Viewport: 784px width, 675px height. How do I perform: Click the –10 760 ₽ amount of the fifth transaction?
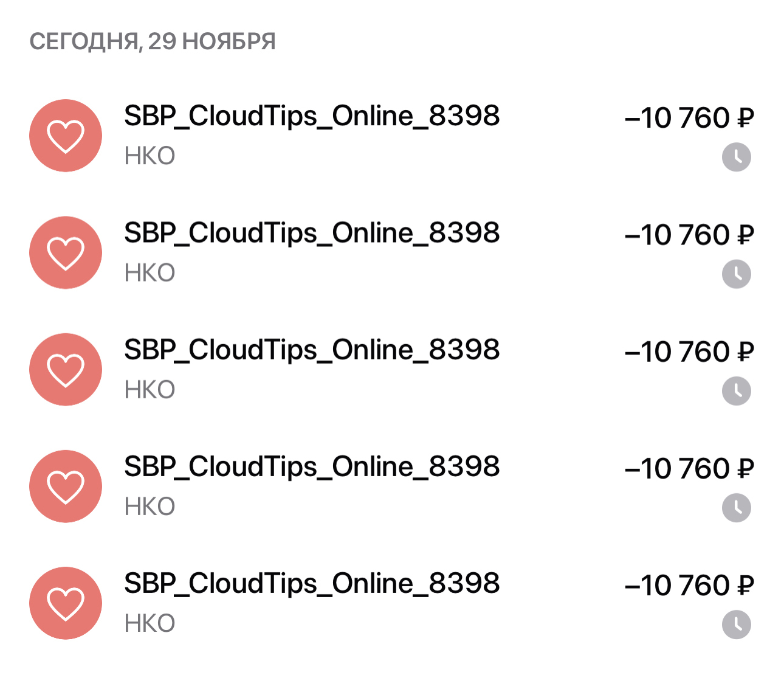pos(689,585)
